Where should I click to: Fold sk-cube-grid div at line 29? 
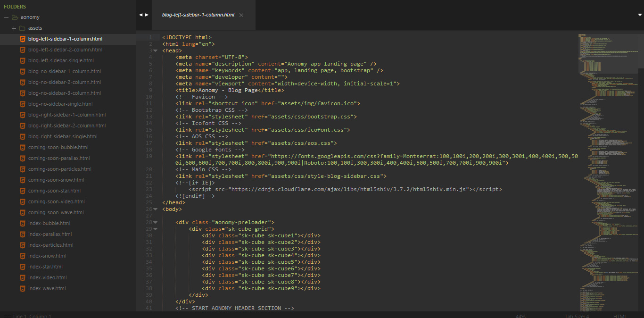tap(156, 229)
